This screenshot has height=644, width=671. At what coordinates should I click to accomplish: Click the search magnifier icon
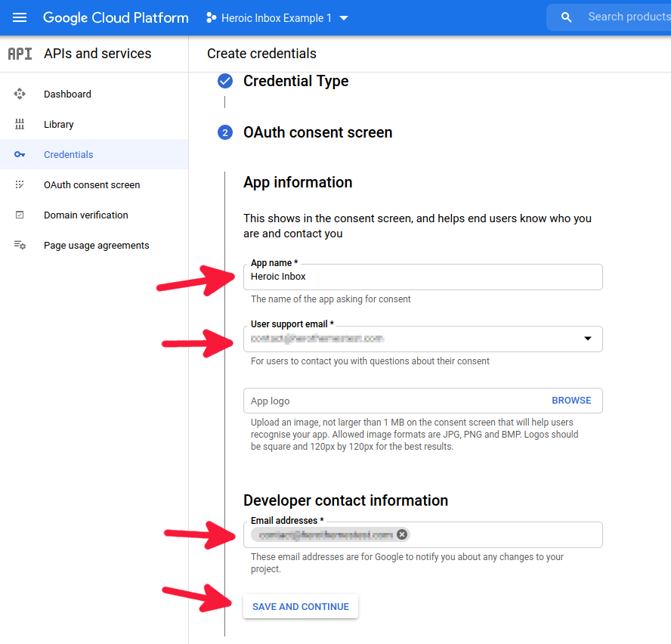[x=566, y=17]
